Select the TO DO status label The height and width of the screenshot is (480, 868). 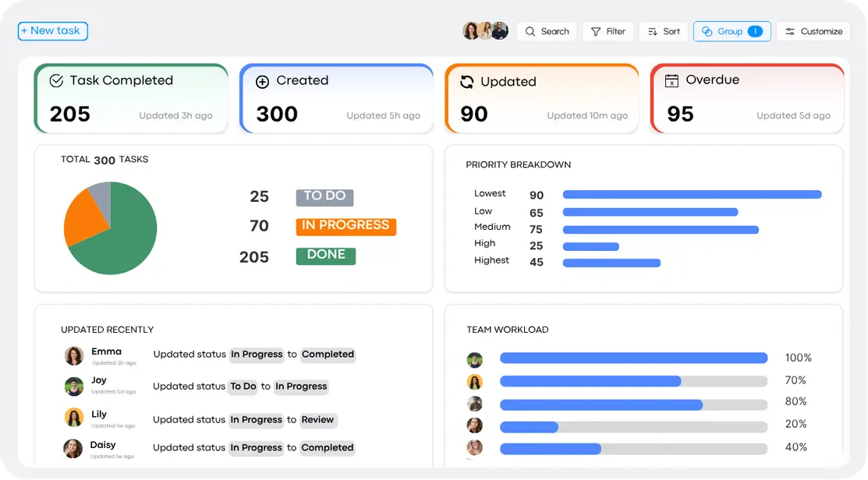tap(324, 197)
